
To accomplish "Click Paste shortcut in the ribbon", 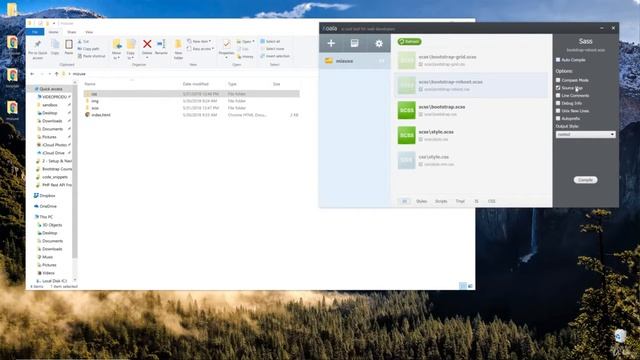I will (91, 56).
